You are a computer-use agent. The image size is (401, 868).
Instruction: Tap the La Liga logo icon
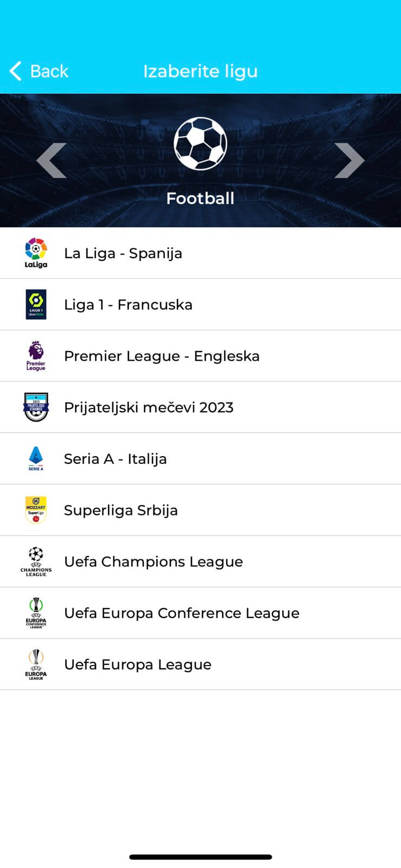pos(36,253)
